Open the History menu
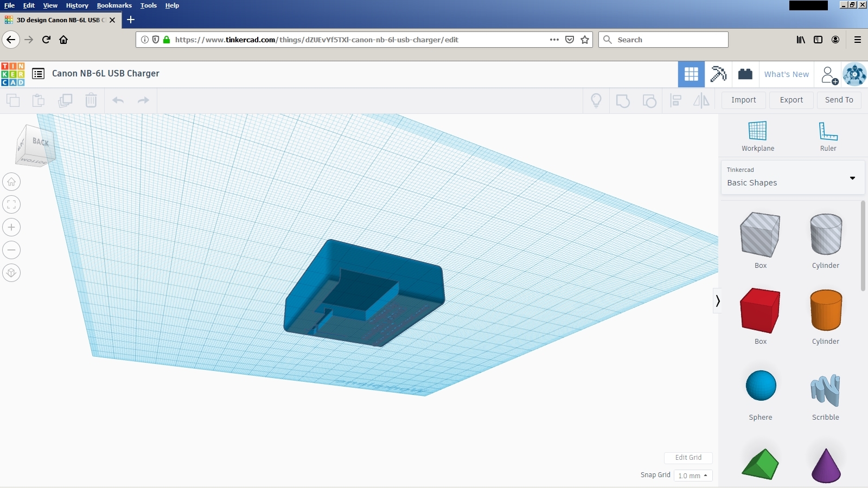 (x=77, y=5)
